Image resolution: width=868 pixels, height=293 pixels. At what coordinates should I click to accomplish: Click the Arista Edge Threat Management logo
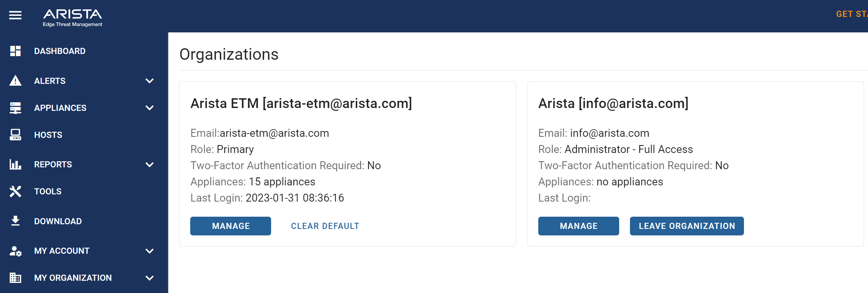pos(72,18)
